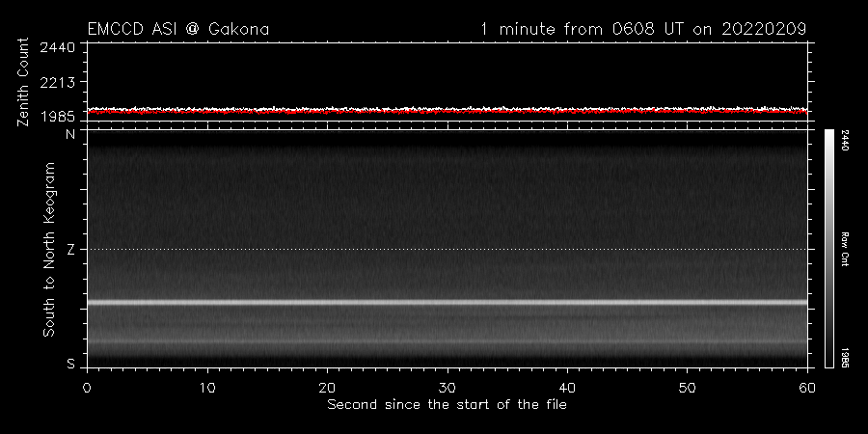The width and height of the screenshot is (868, 434).
Task: Click the N (north) label on keogram axis
Action: pos(70,134)
